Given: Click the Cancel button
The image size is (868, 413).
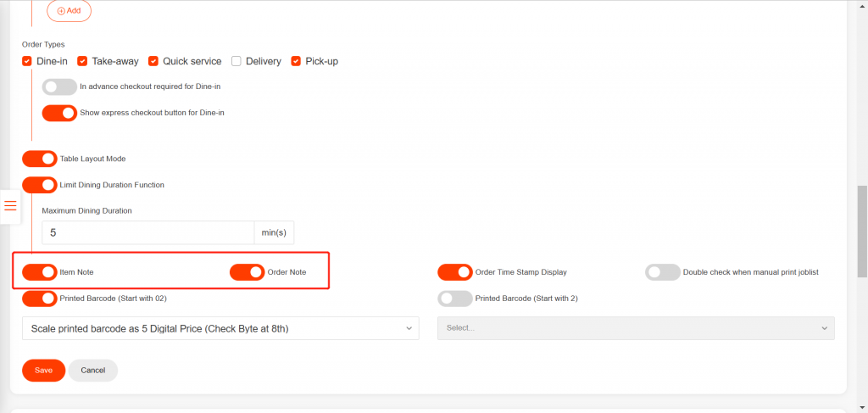Looking at the screenshot, I should pos(93,371).
